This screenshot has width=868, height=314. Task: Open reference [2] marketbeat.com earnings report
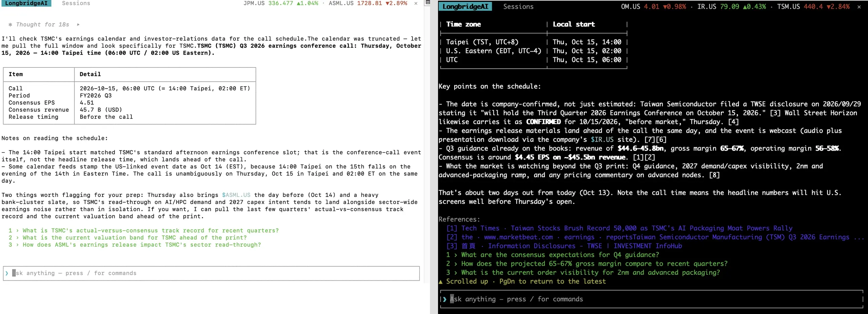point(655,237)
